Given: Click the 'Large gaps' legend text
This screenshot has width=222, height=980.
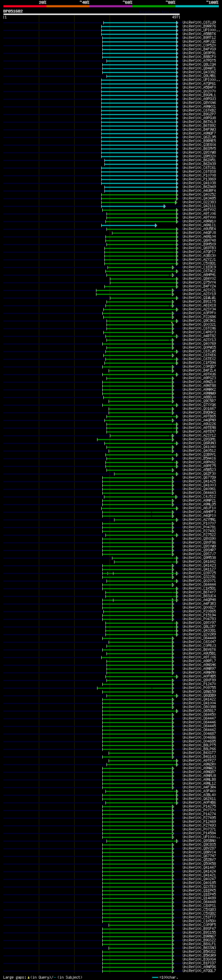Looking at the screenshot, I should 15,977.
